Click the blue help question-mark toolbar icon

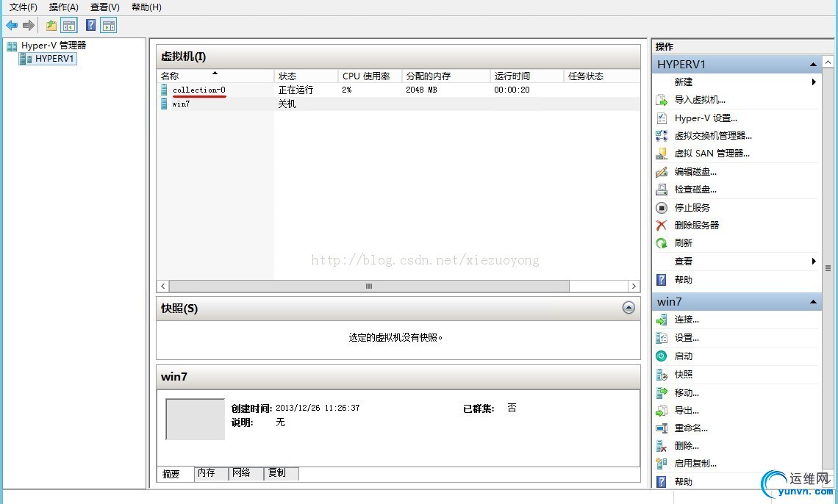click(91, 25)
